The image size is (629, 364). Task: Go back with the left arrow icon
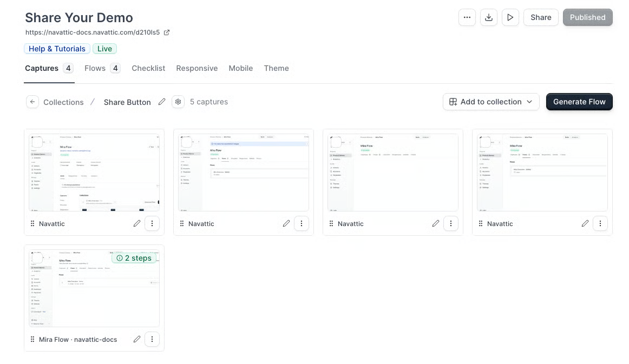(x=32, y=102)
